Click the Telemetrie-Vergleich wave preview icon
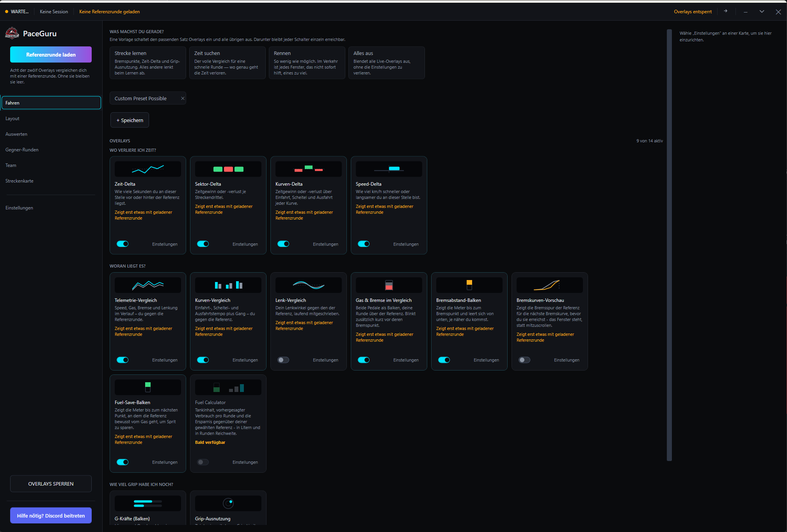The image size is (787, 532). [148, 285]
